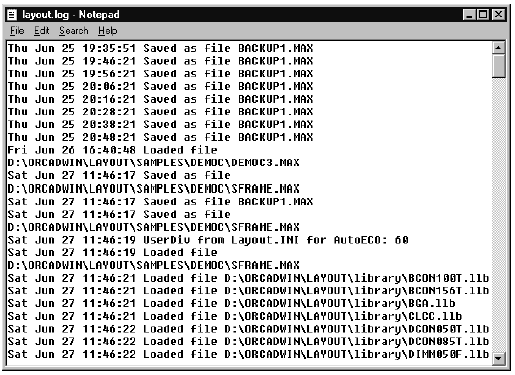
Task: Click the vertical scrollbar thumb
Action: (x=499, y=66)
